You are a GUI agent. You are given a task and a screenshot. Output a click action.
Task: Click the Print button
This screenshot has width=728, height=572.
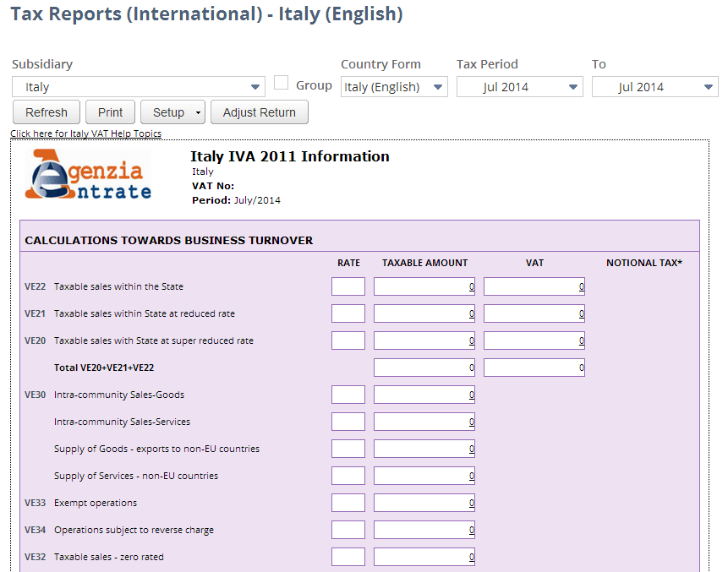tap(111, 112)
